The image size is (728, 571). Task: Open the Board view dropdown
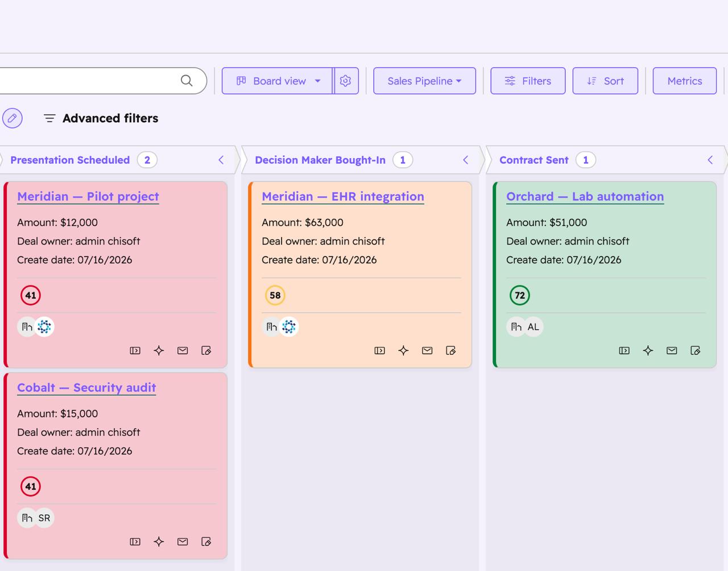click(278, 81)
